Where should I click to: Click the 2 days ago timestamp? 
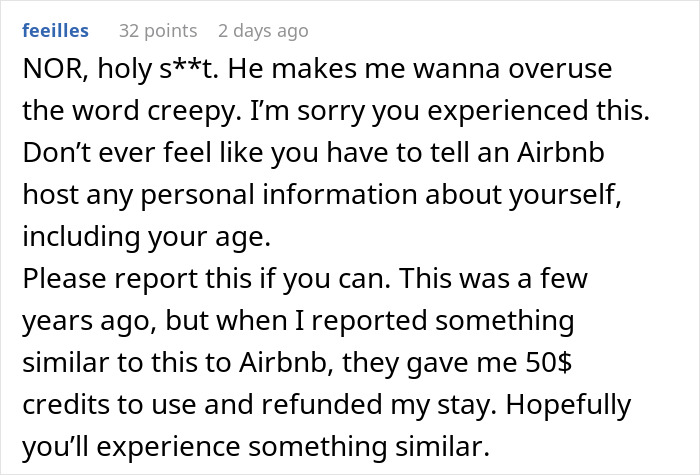[x=264, y=31]
